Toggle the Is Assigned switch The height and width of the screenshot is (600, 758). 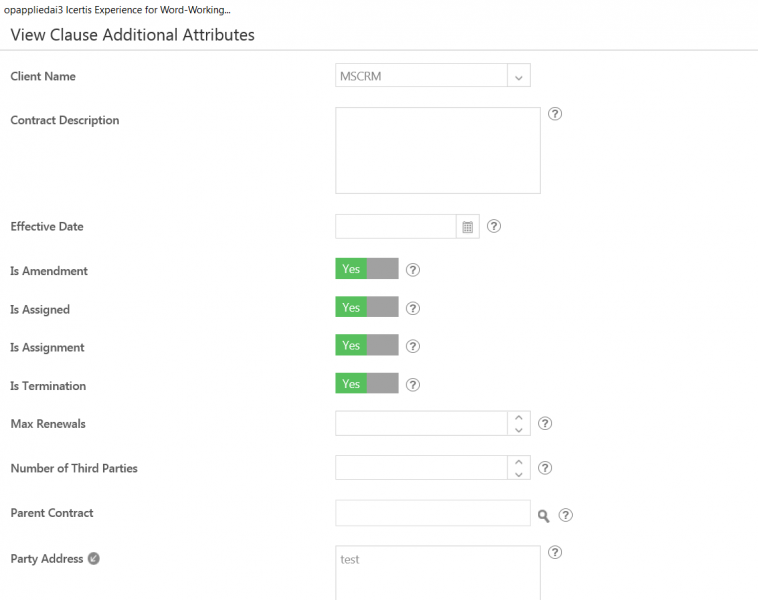tap(367, 308)
